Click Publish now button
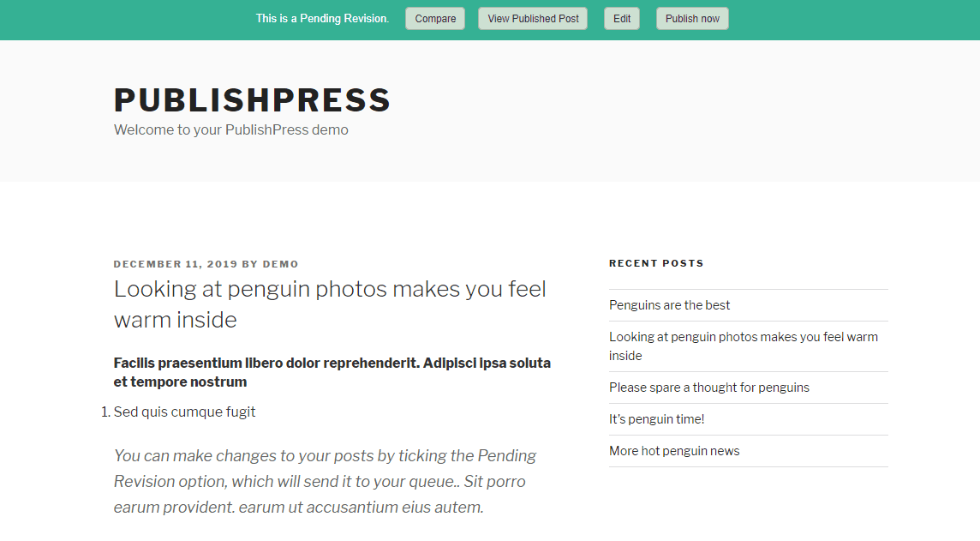The width and height of the screenshot is (980, 541). [692, 19]
